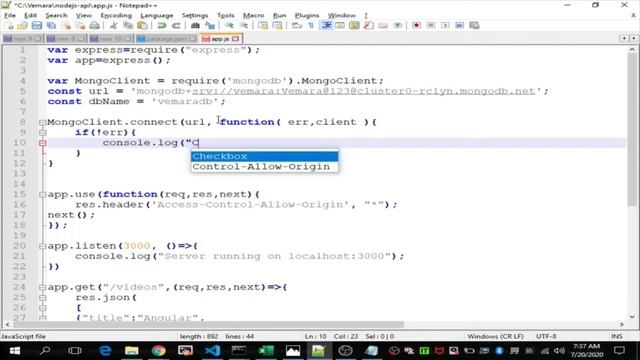Select Checkbox in the autocomplete list

coord(264,156)
